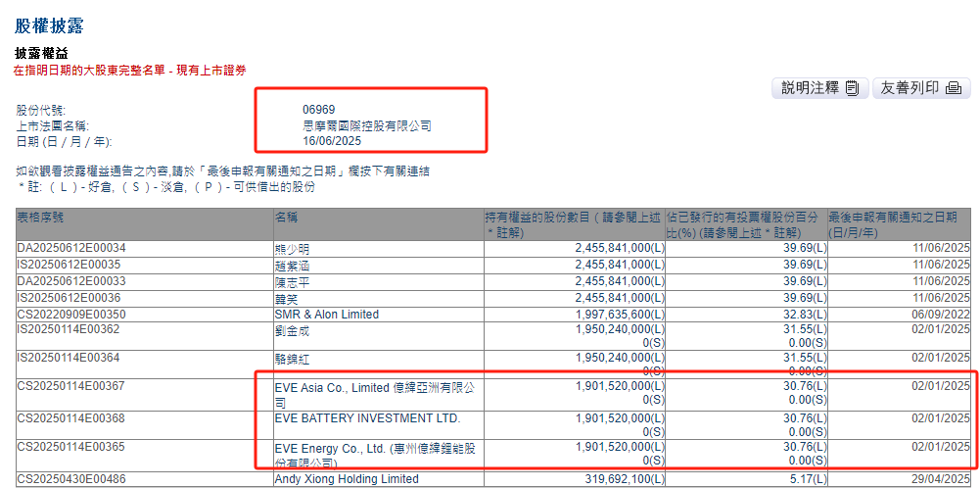980x488 pixels.
Task: Click the 持有權益的股份數目 column header
Action: (x=575, y=224)
